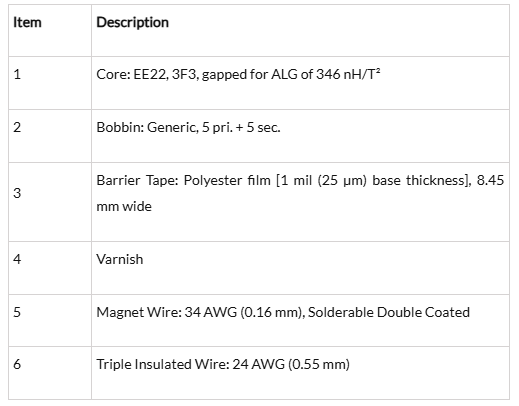The image size is (519, 406).
Task: Click 'Solderable Double Coated' text
Action: coord(389,312)
